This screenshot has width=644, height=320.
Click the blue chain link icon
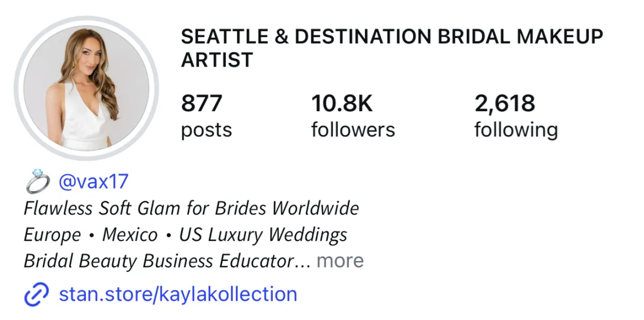(x=36, y=295)
